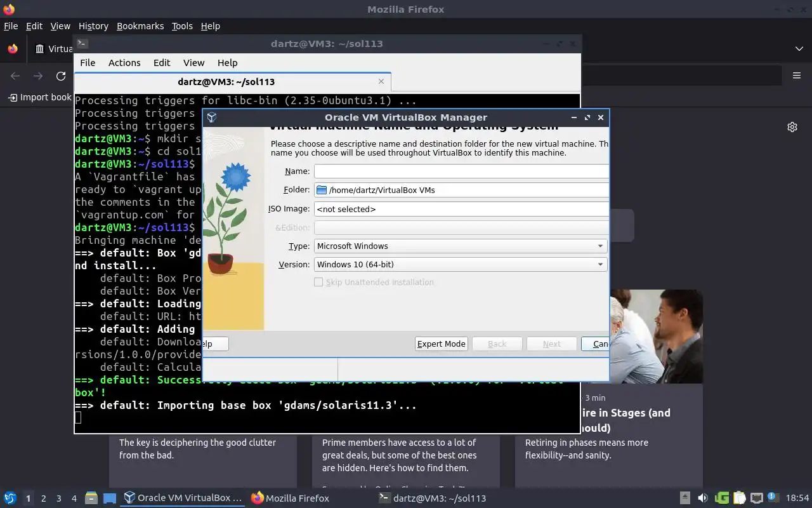Go forward in Firefox navigation
This screenshot has width=812, height=508.
(38, 76)
